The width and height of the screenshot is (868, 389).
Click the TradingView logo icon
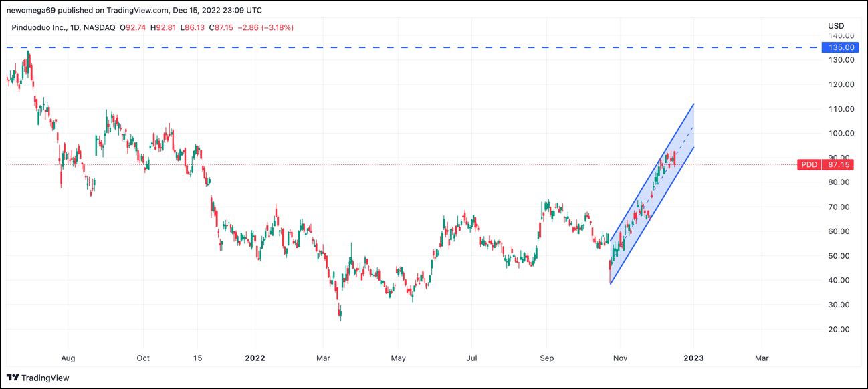coord(13,378)
